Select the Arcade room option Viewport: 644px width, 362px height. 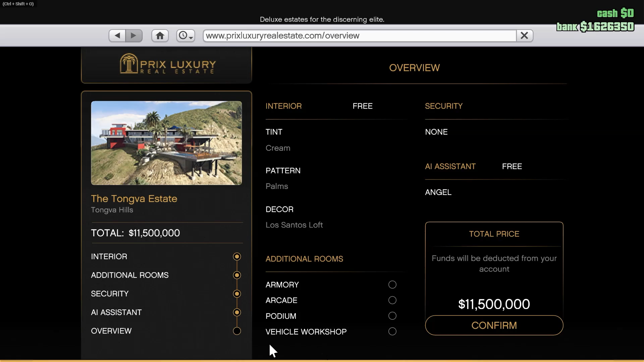coord(392,300)
